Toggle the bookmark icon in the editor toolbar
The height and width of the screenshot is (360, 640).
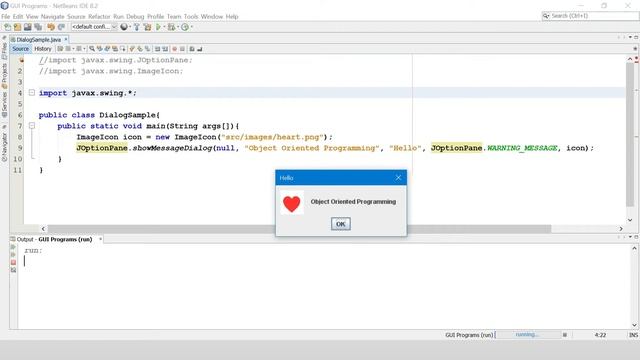(x=147, y=49)
